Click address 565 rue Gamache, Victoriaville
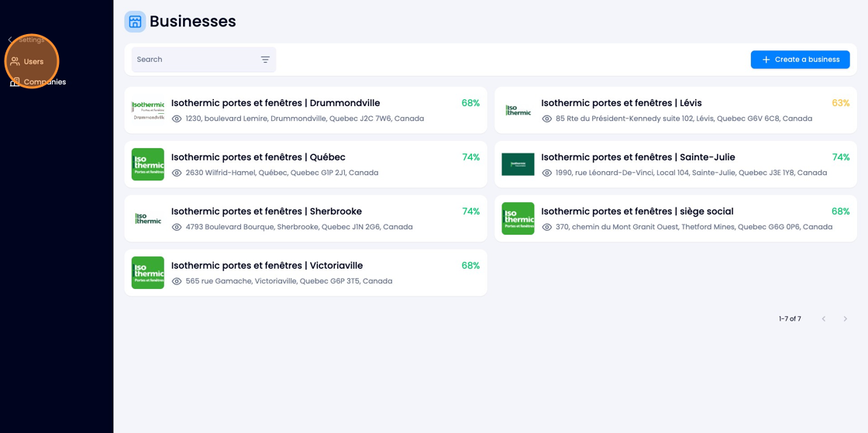868x433 pixels. click(289, 281)
